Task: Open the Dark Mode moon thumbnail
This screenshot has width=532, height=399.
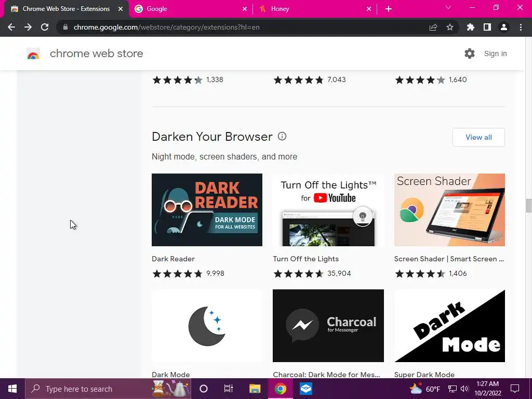Action: pos(207,326)
